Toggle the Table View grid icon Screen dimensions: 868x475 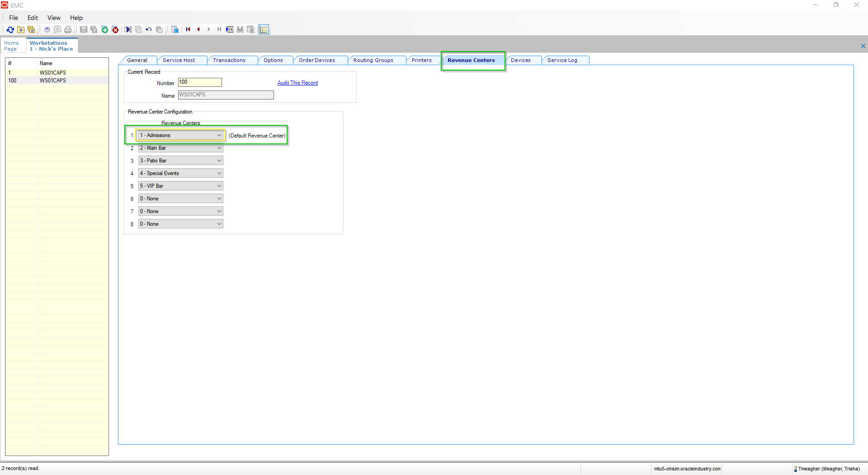click(x=264, y=29)
